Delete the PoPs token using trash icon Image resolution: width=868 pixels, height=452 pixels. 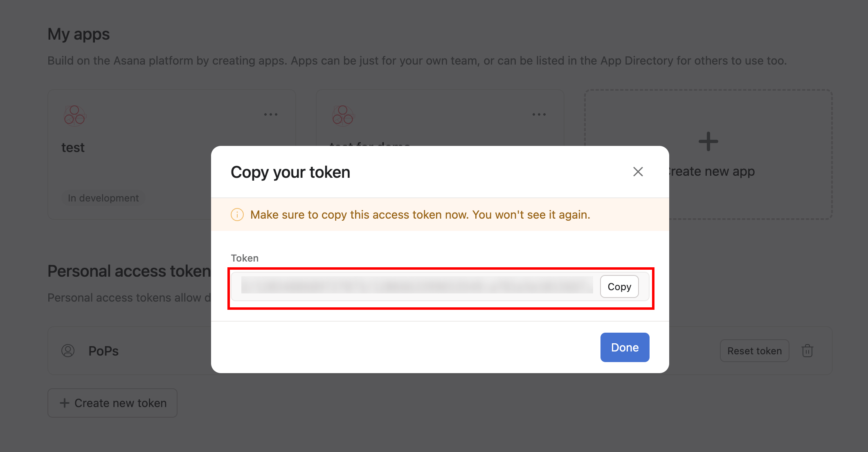pyautogui.click(x=808, y=351)
